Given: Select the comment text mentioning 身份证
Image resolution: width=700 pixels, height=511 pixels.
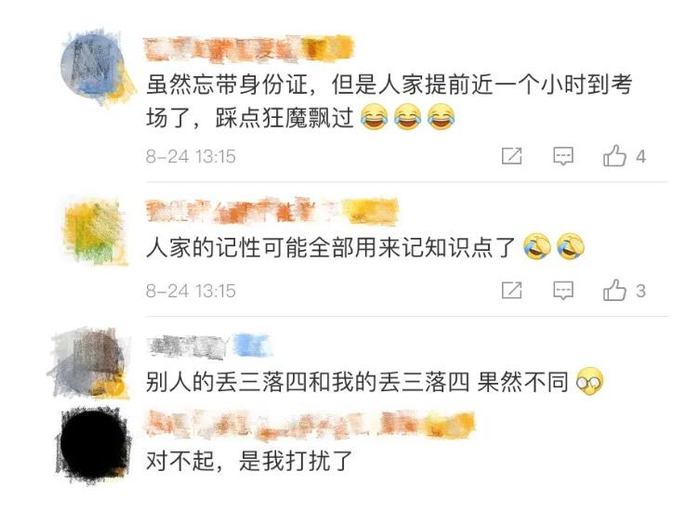Looking at the screenshot, I should pos(389,101).
